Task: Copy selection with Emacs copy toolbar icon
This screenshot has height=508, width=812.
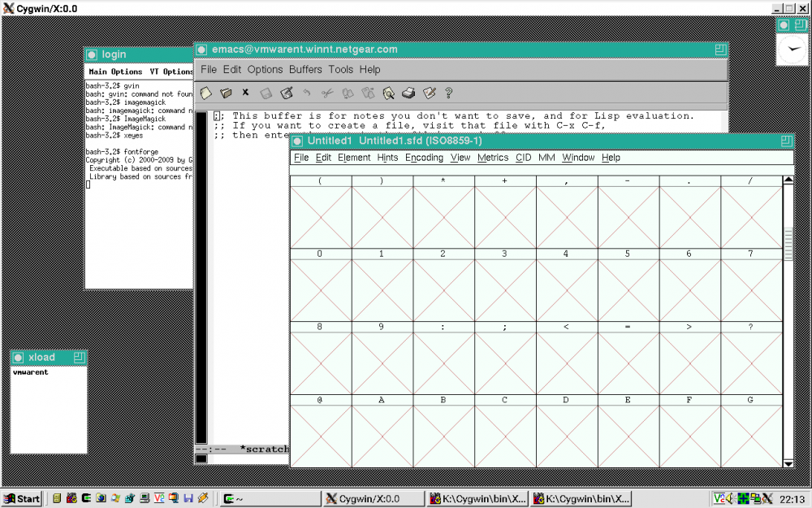Action: pos(347,93)
